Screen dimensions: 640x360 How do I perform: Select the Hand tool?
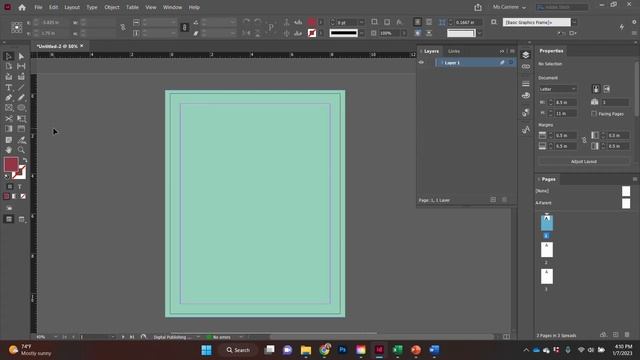tap(9, 150)
